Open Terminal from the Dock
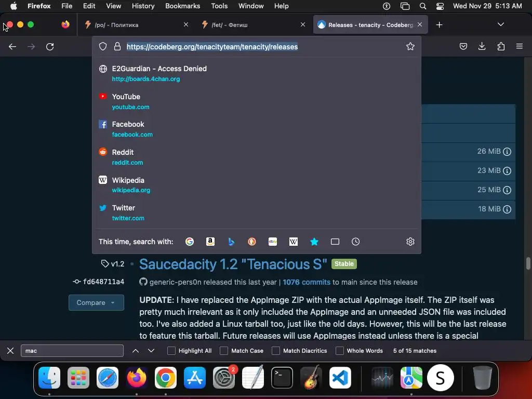 [282, 378]
